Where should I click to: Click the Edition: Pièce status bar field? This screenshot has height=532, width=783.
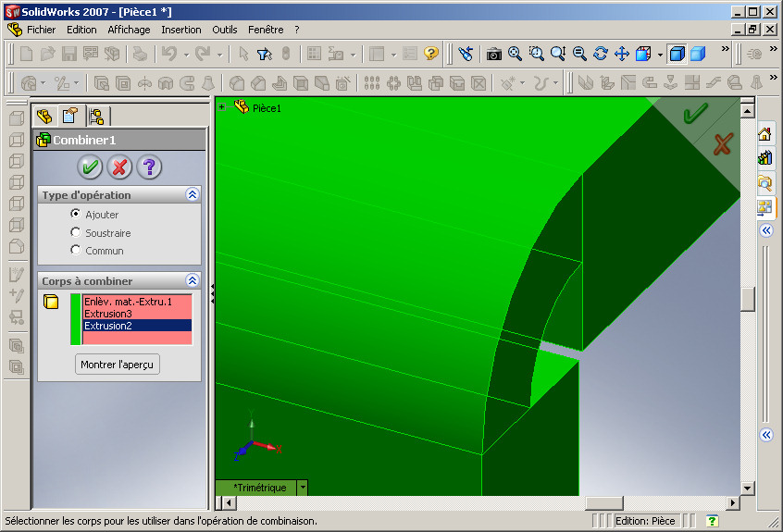(x=647, y=521)
